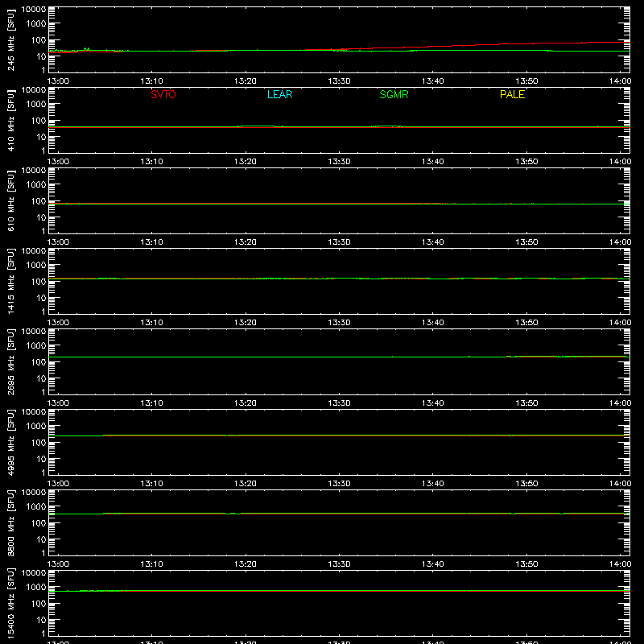Select the 2695 MHz [SFU] axis title
Screen dimensions: 644x644
click(x=11, y=361)
